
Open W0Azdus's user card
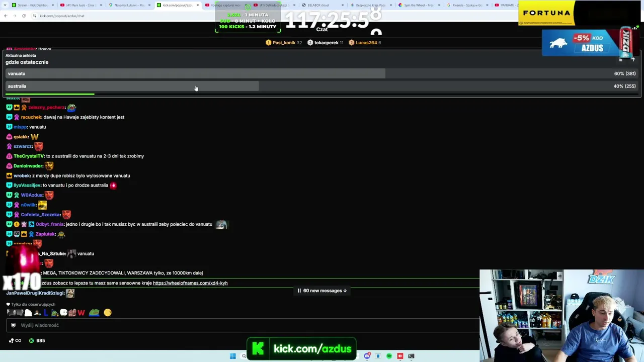[32, 195]
